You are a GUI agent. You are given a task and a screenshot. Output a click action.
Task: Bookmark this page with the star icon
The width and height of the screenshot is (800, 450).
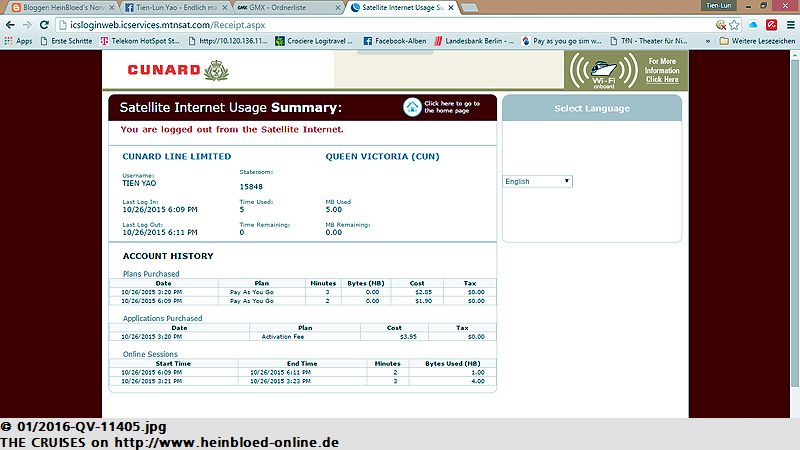click(734, 25)
